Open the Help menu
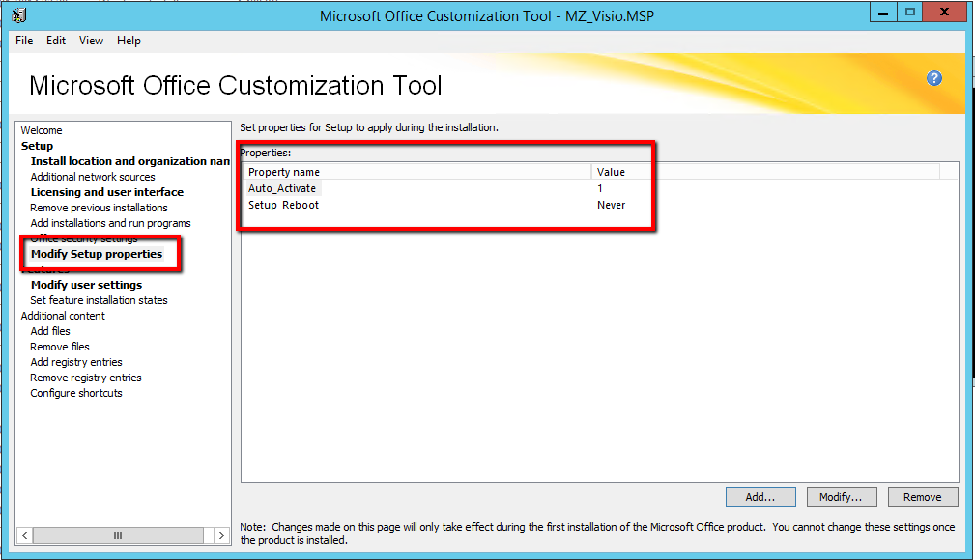 coord(129,41)
